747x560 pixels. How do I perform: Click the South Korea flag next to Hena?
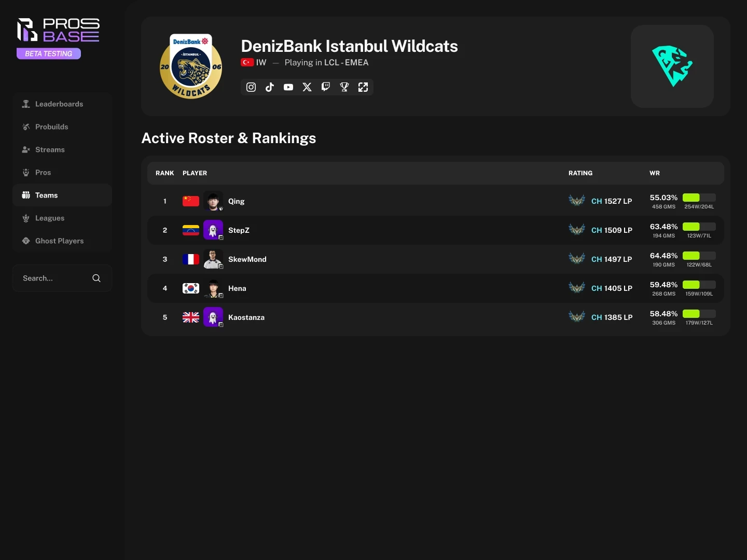tap(191, 288)
